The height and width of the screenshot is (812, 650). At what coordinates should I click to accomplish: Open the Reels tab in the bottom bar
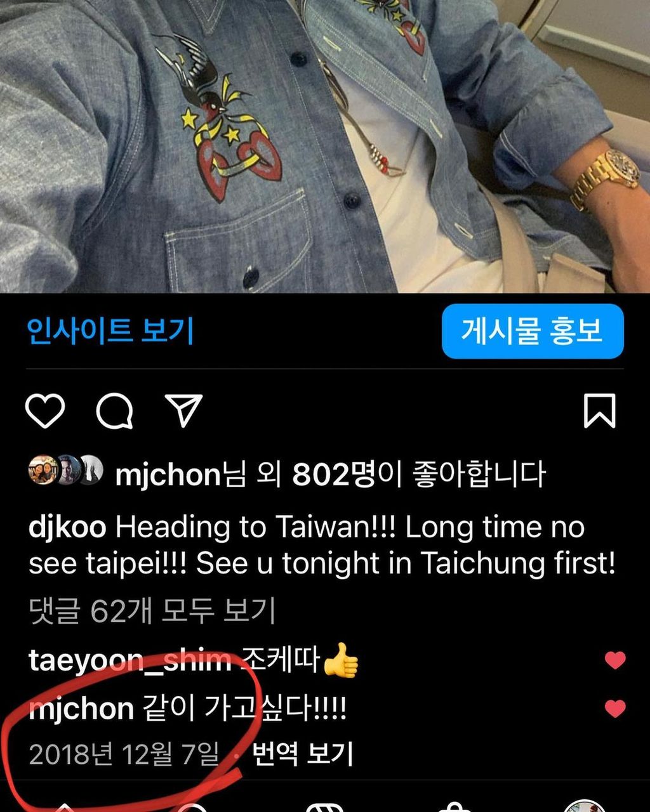[325, 807]
